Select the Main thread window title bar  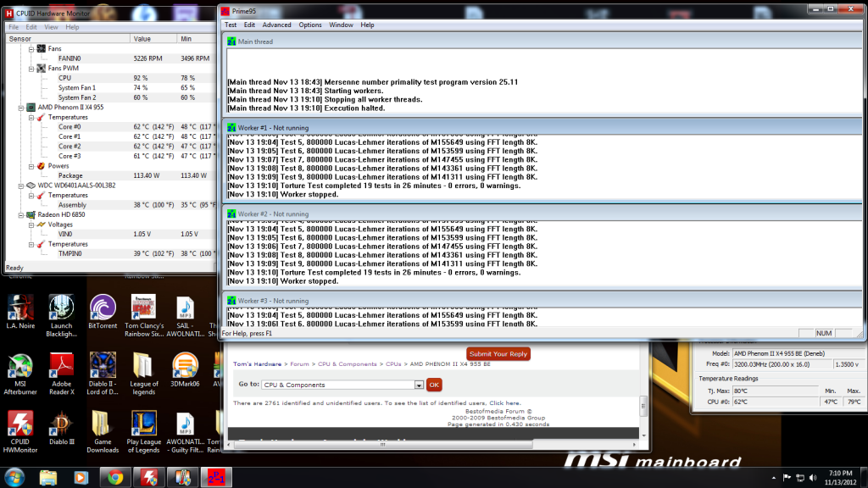542,42
